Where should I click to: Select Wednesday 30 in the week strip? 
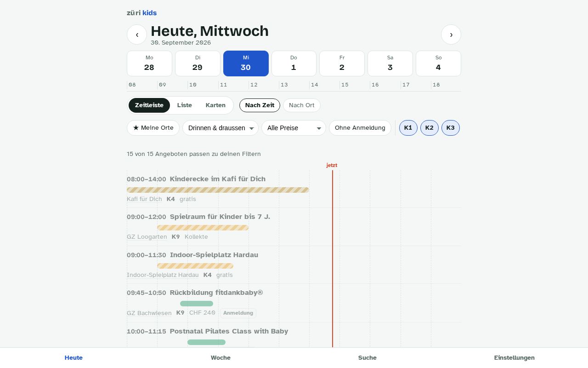click(246, 63)
